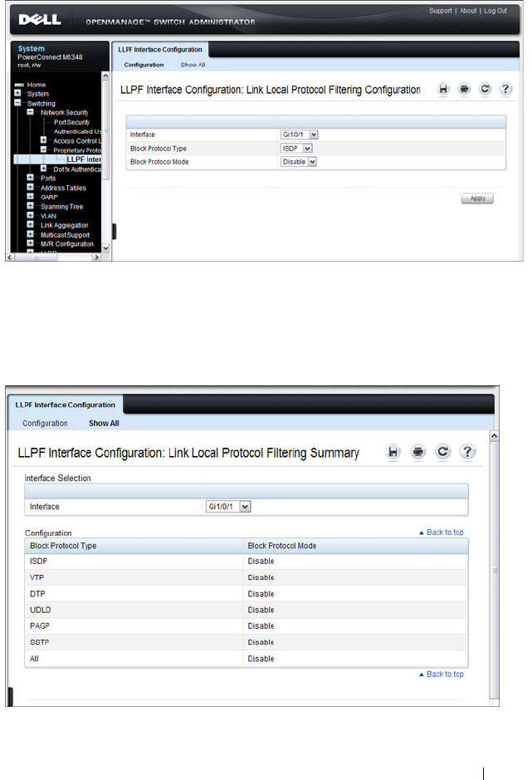Expand the Dot1x Authentication tree node
The width and height of the screenshot is (532, 780).
(x=43, y=169)
